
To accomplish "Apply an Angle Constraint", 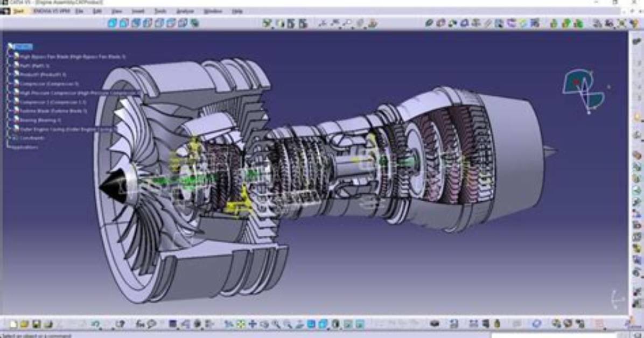I will [x=465, y=23].
